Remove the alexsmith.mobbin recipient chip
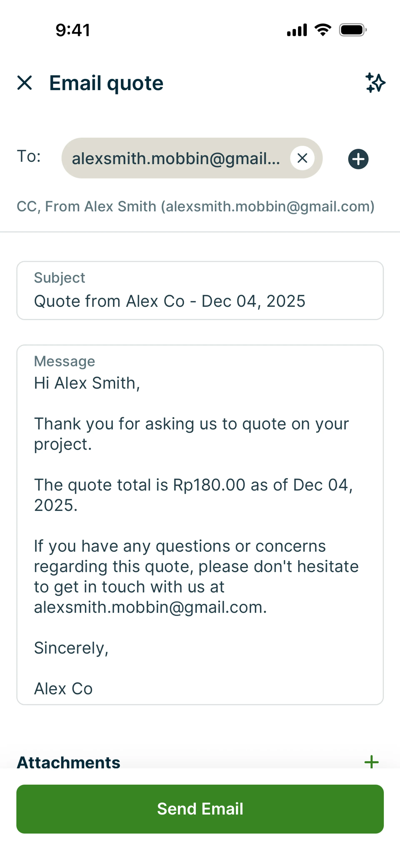This screenshot has height=868, width=400. (x=302, y=158)
